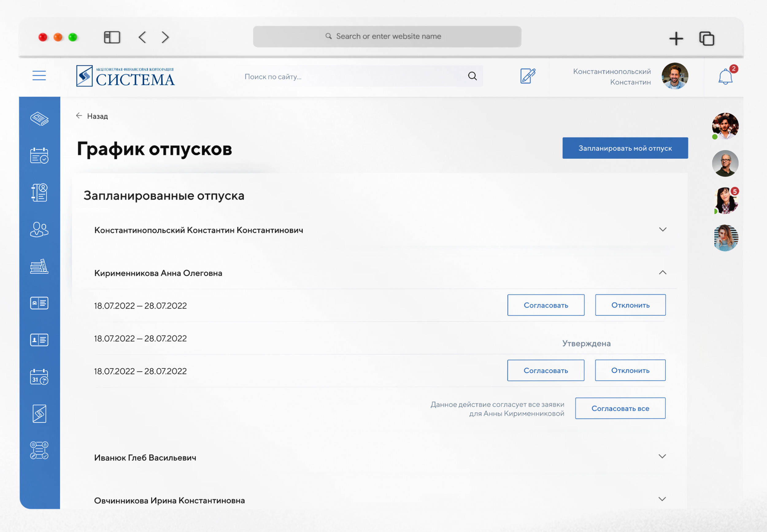
Task: Click the notification bell icon
Action: [725, 77]
